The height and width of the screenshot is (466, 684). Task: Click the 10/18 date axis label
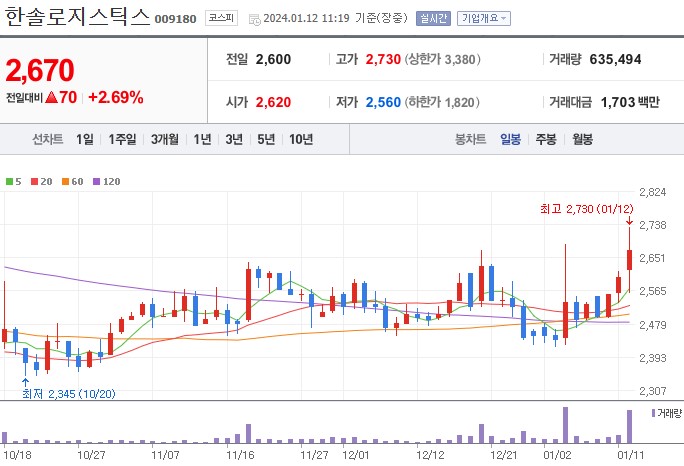(17, 455)
